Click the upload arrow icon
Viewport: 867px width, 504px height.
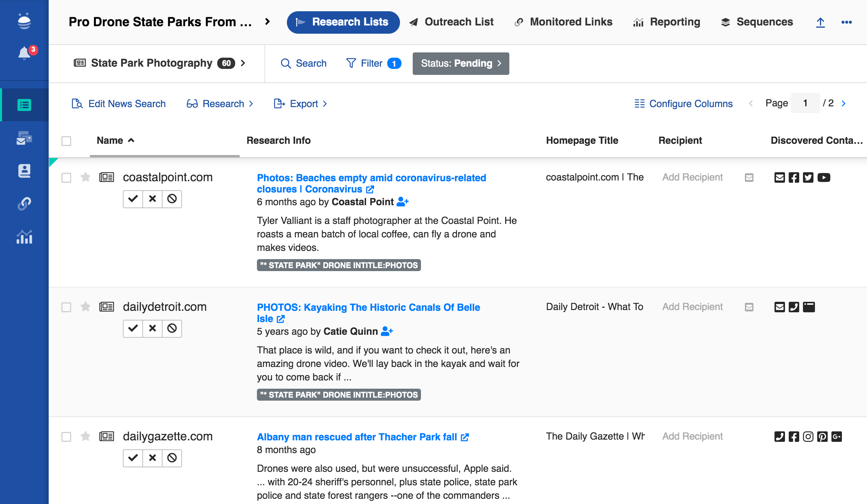[820, 22]
